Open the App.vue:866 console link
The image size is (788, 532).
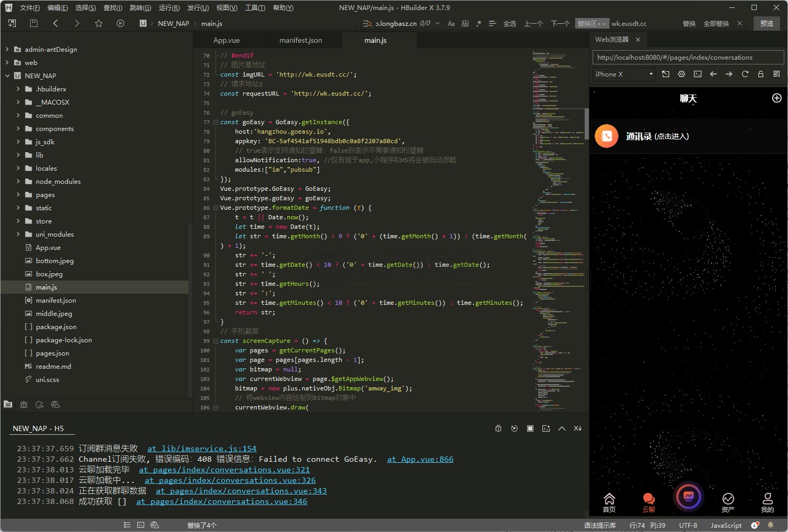click(x=420, y=459)
